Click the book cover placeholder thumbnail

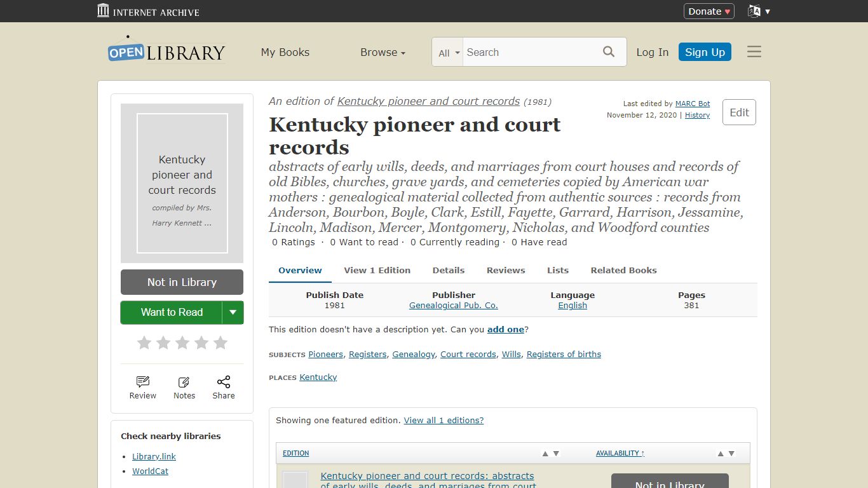tap(182, 183)
